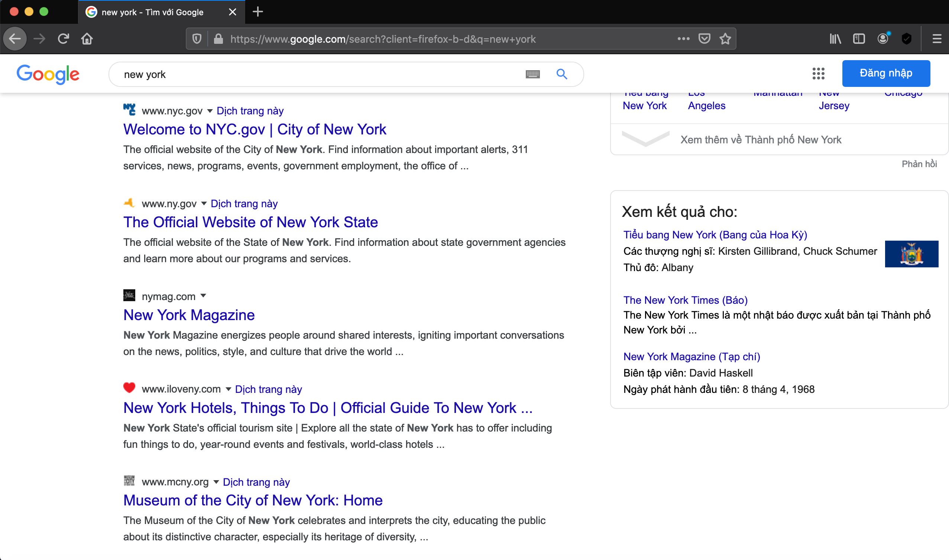Open the Library bookshelf icon

(835, 39)
